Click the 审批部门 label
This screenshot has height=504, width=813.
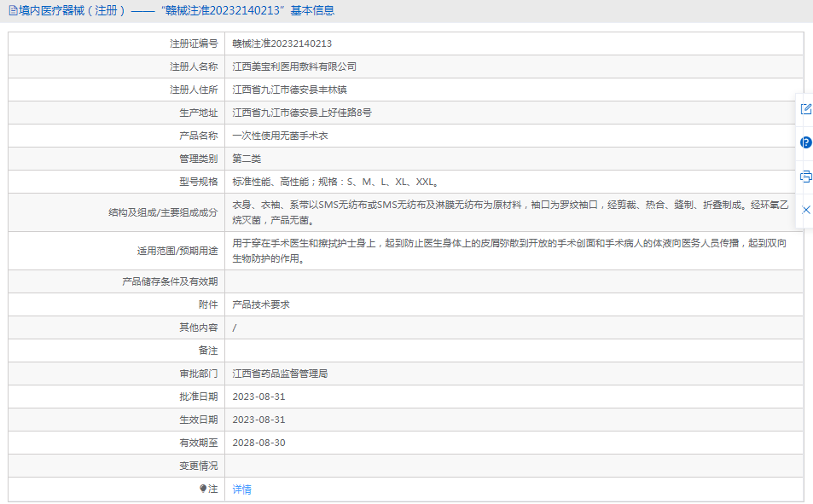point(199,374)
